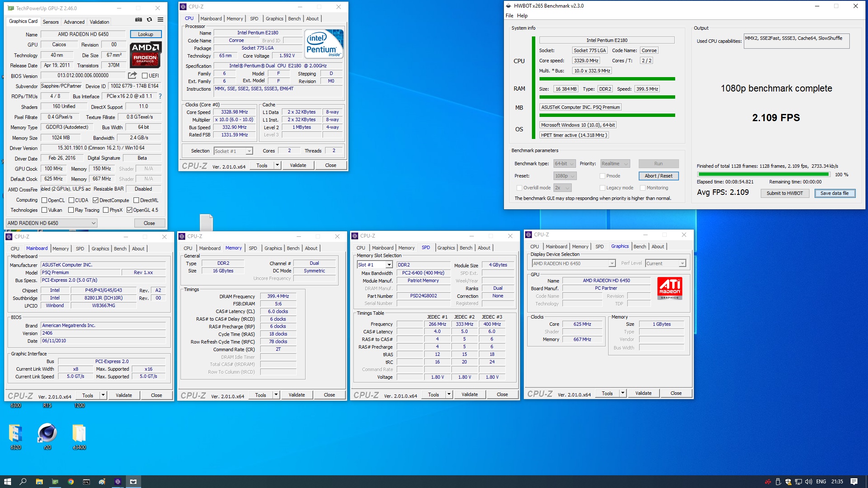Open the Display Device Selection dropdown
Viewport: 868px width, 488px height.
(x=573, y=263)
